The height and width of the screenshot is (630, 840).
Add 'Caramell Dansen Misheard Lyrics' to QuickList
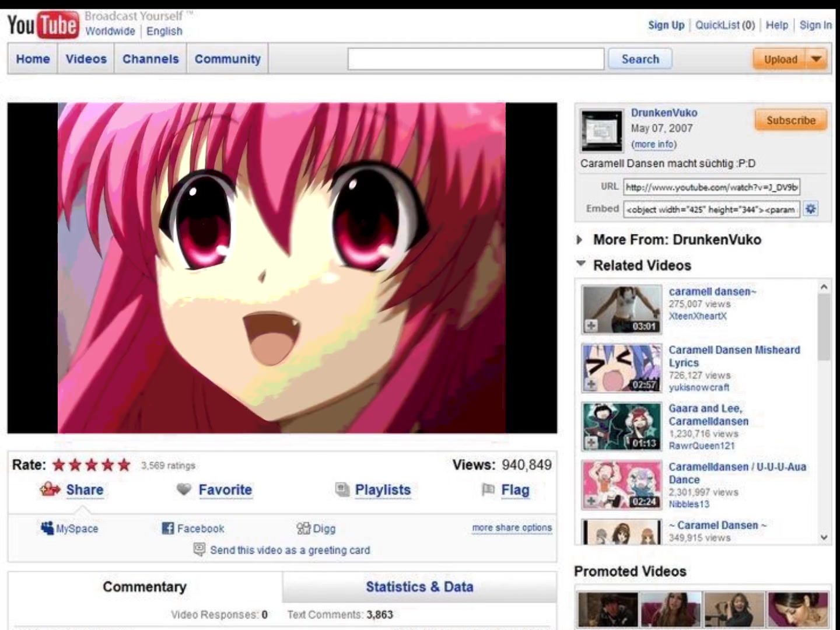point(591,384)
